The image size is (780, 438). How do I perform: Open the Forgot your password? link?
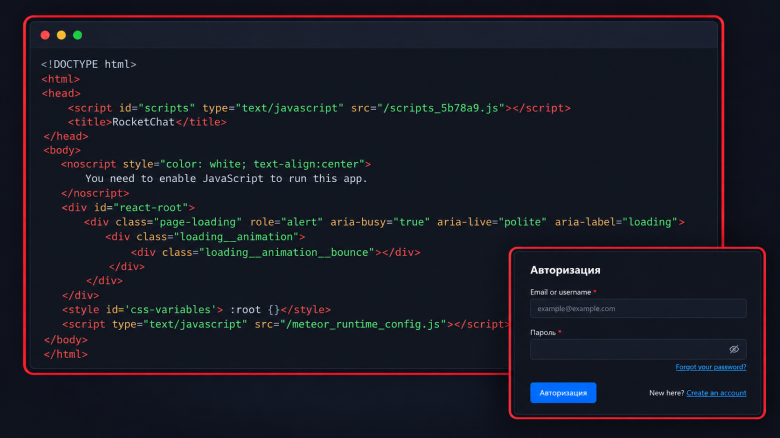pos(710,367)
